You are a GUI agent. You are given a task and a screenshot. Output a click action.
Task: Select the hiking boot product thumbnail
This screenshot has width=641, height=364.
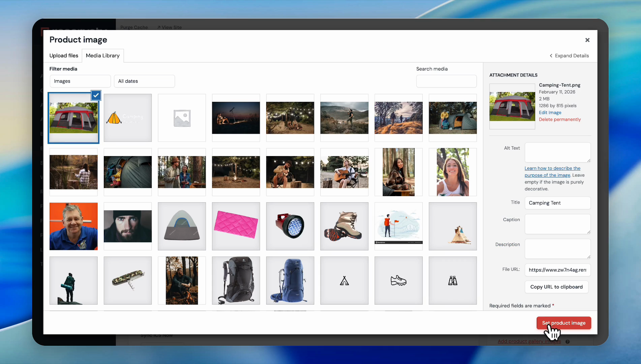[344, 226]
